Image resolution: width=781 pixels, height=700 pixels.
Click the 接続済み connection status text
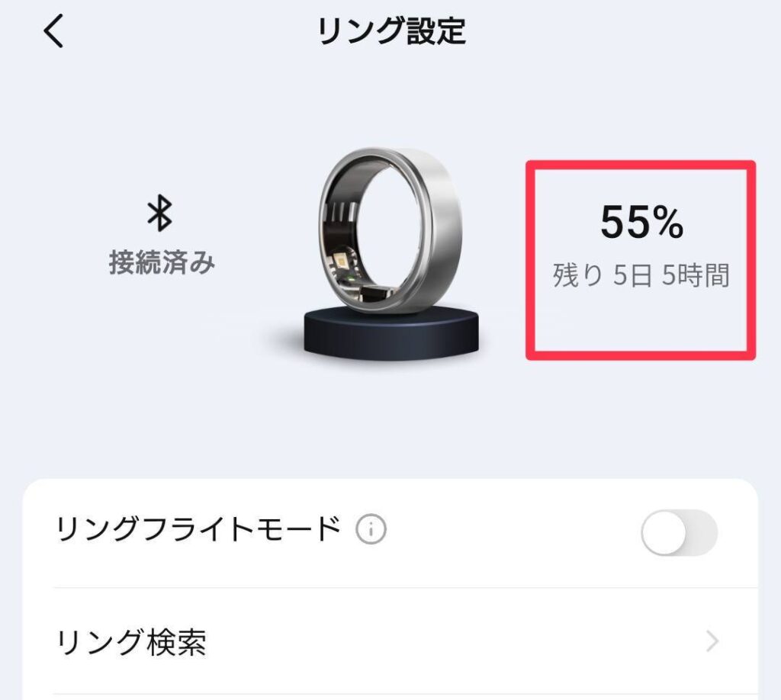(x=162, y=263)
